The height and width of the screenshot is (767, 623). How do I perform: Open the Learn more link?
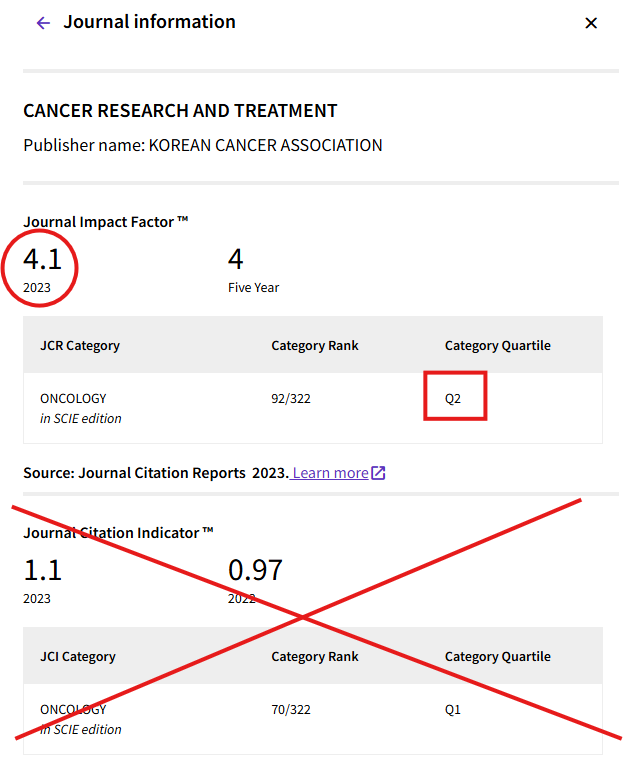click(x=330, y=473)
